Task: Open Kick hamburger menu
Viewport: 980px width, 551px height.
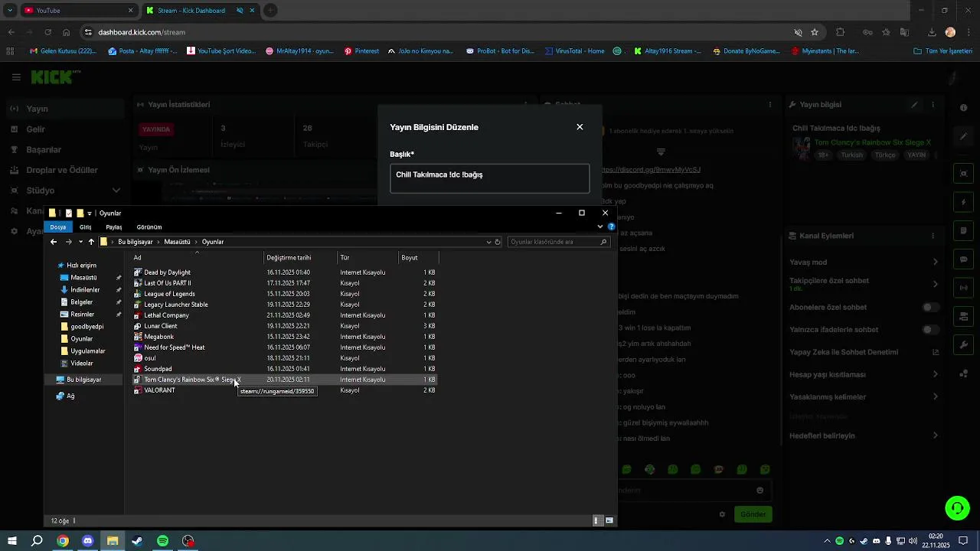Action: [16, 77]
